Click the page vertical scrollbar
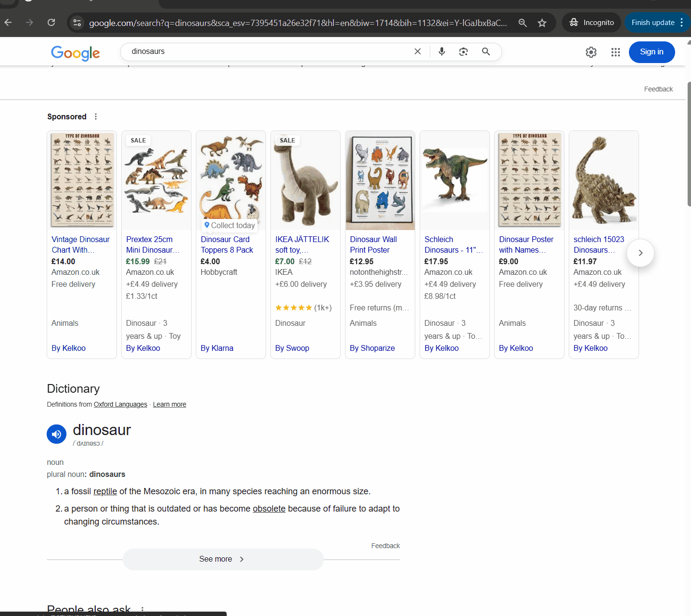Viewport: 691px width, 616px height. click(x=689, y=144)
